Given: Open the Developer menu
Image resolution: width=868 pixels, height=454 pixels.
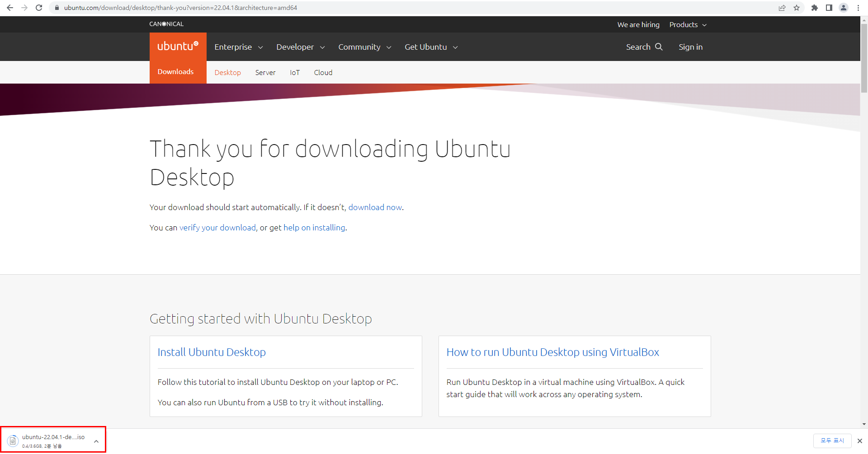Looking at the screenshot, I should coord(300,47).
